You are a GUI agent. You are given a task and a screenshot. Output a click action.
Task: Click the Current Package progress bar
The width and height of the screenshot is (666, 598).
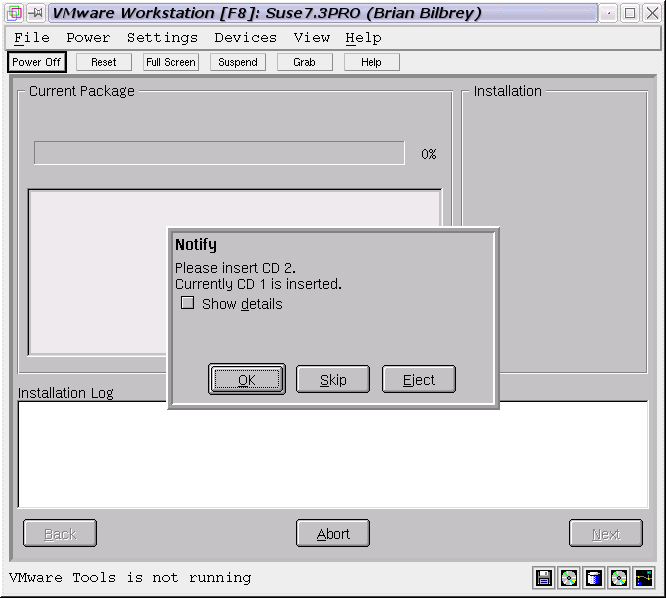click(x=219, y=153)
